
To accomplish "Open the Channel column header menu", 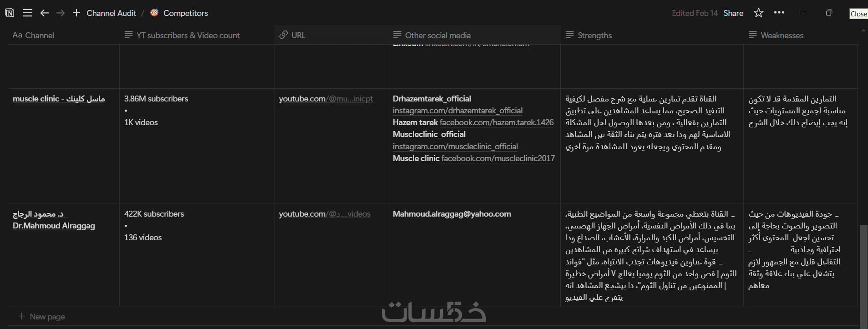I will [64, 35].
